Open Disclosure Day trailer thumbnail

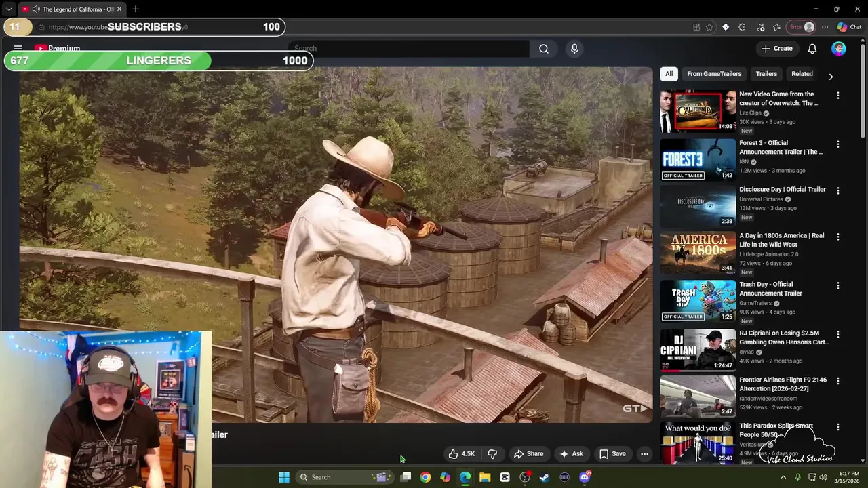tap(698, 206)
